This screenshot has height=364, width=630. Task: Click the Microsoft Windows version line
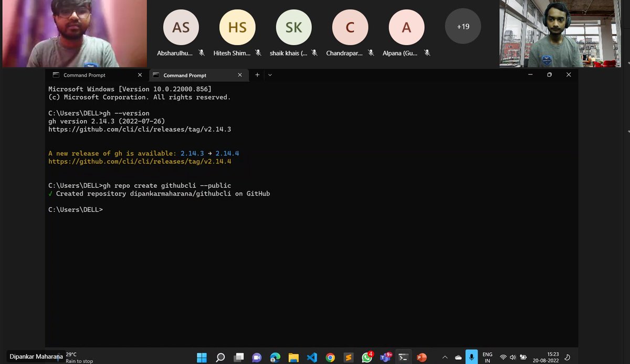tap(130, 89)
